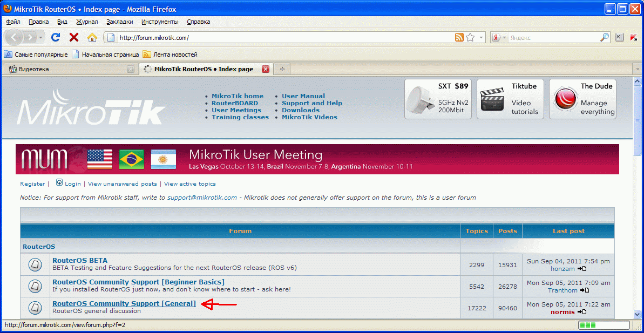The width and height of the screenshot is (644, 333).
Task: Open the MikroTik Videos link
Action: [x=309, y=117]
